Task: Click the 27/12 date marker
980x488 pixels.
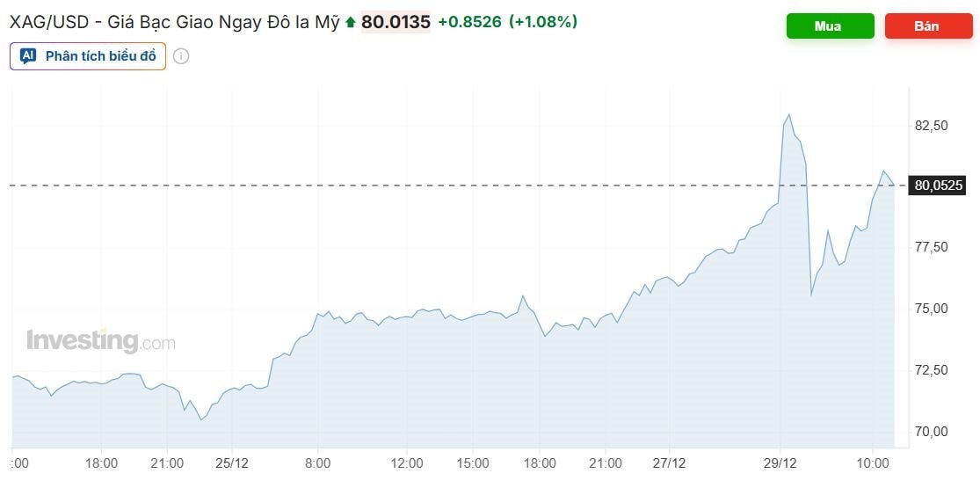Action: [x=669, y=463]
